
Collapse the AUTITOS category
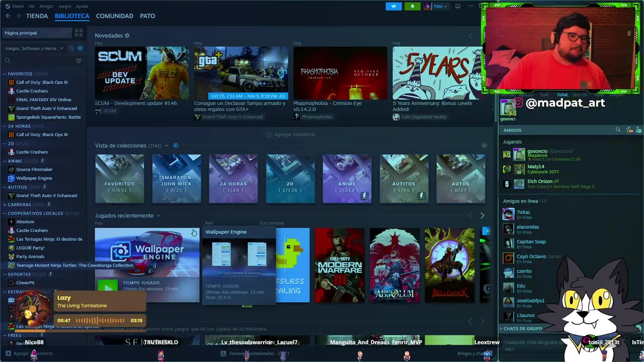[5, 187]
